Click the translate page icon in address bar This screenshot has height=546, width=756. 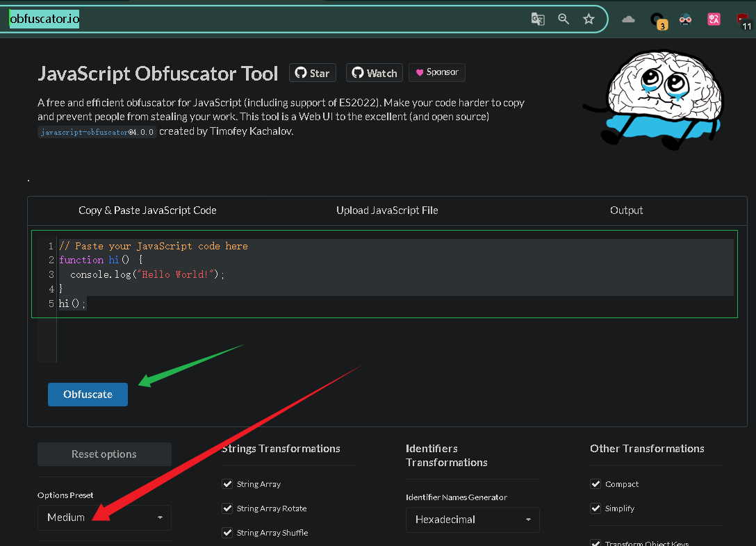coord(538,19)
